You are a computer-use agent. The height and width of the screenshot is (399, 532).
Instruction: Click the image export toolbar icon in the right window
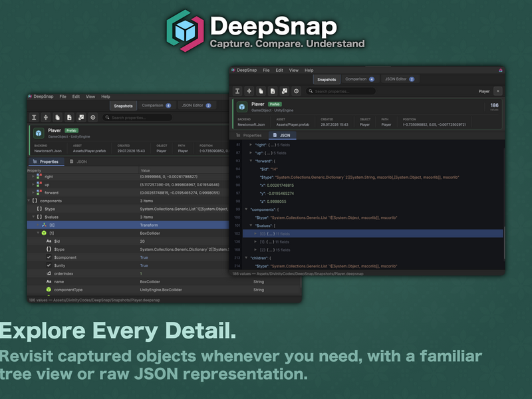point(285,91)
